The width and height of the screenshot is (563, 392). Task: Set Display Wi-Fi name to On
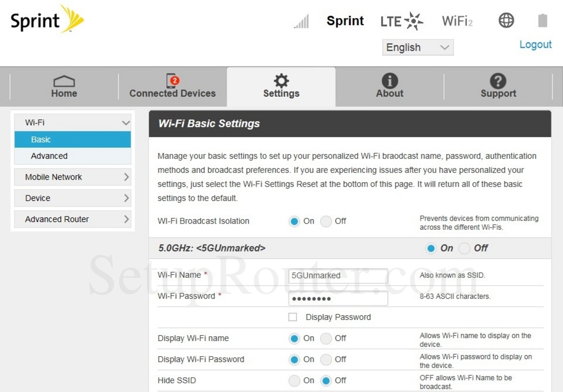point(294,338)
